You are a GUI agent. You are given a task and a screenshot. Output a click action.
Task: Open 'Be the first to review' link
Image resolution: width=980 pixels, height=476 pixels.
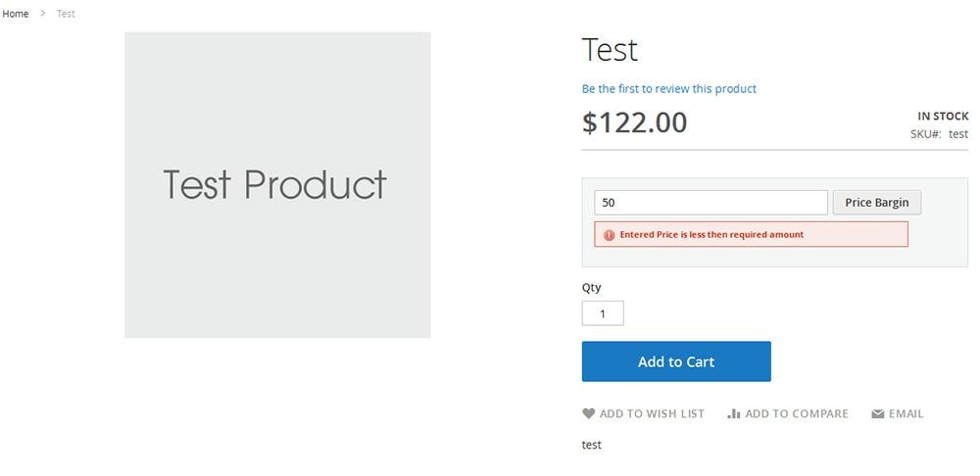click(668, 89)
